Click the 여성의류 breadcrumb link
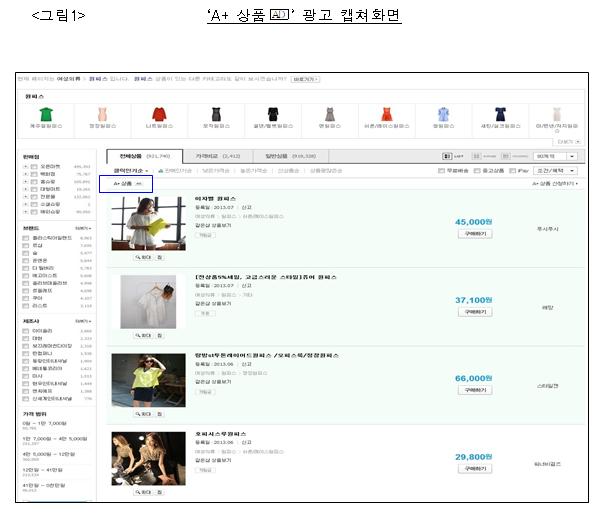Screen dimensions: 598x520 69,79
